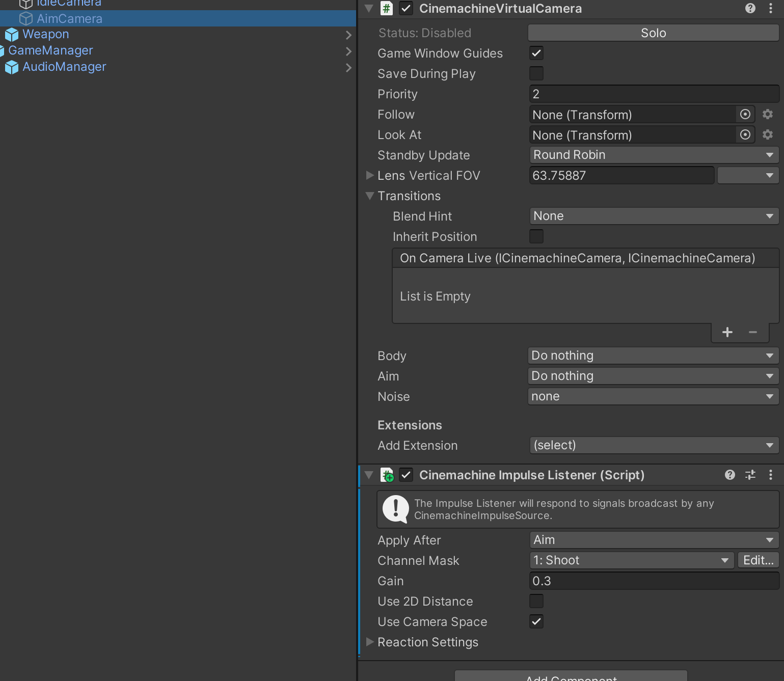Select IdleCamera in the hierarchy
Image resolution: width=784 pixels, height=681 pixels.
pyautogui.click(x=69, y=4)
